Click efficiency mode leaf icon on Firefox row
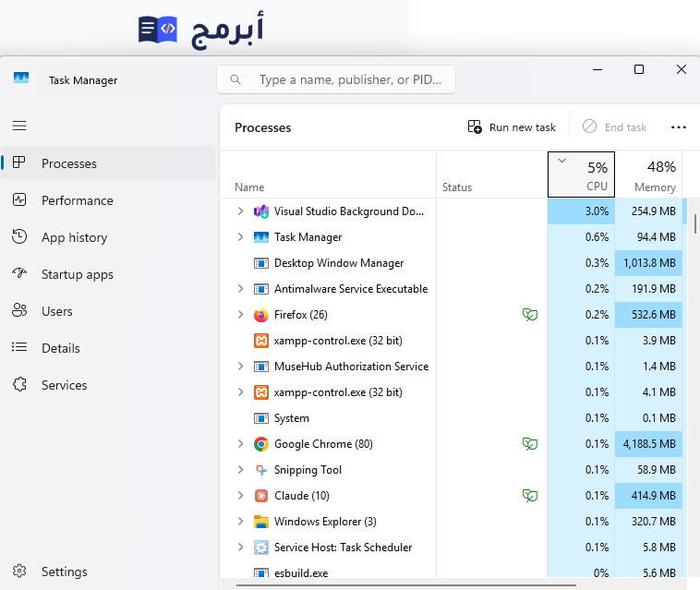The width and height of the screenshot is (700, 590). coord(530,315)
